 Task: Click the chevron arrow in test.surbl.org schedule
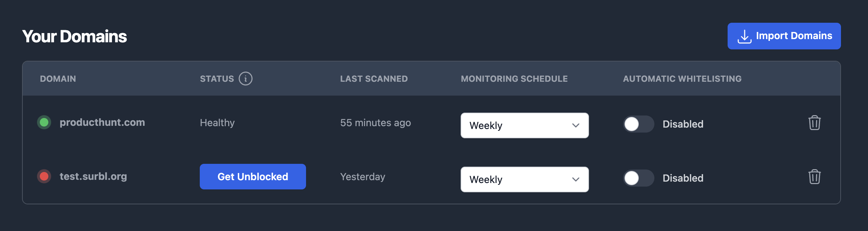coord(576,179)
